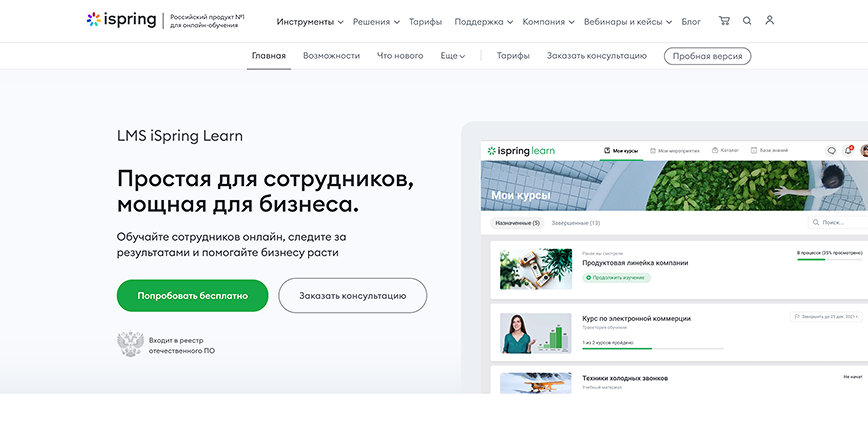Click the iSpring Learn logo in preview
This screenshot has height=434, width=868.
[521, 151]
